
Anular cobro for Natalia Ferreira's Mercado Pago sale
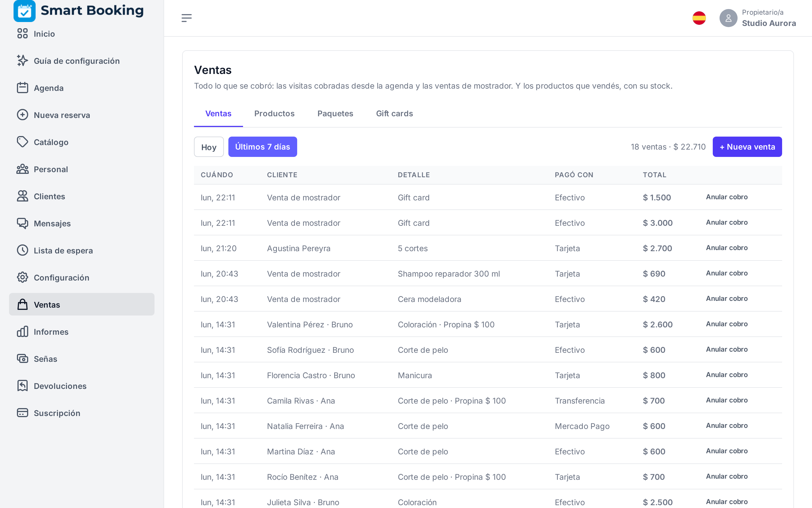point(727,425)
